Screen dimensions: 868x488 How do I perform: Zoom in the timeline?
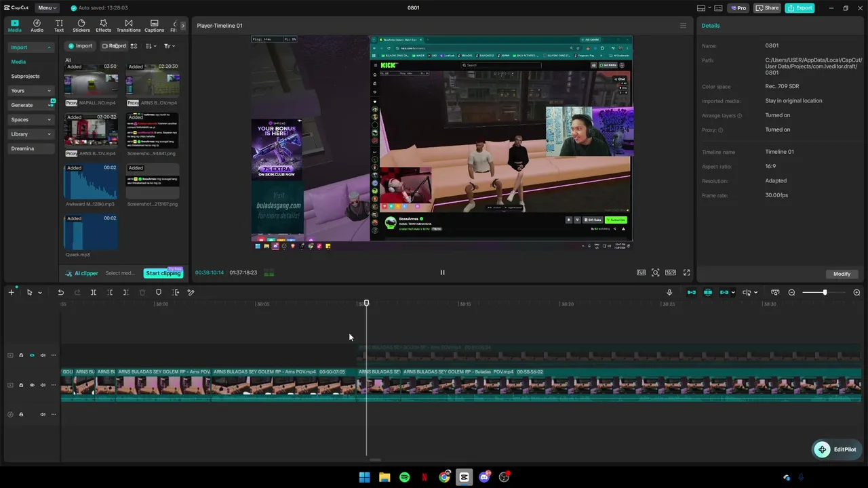pyautogui.click(x=856, y=292)
